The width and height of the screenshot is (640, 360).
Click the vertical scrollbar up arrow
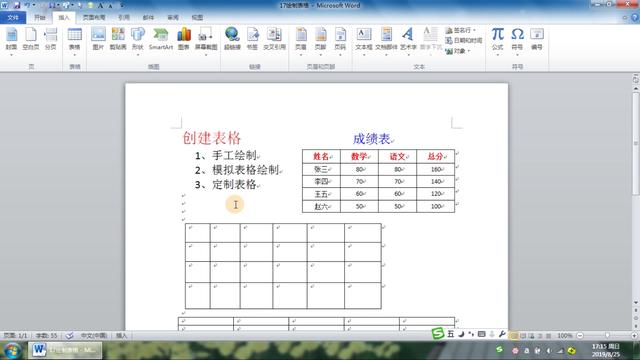pos(636,88)
